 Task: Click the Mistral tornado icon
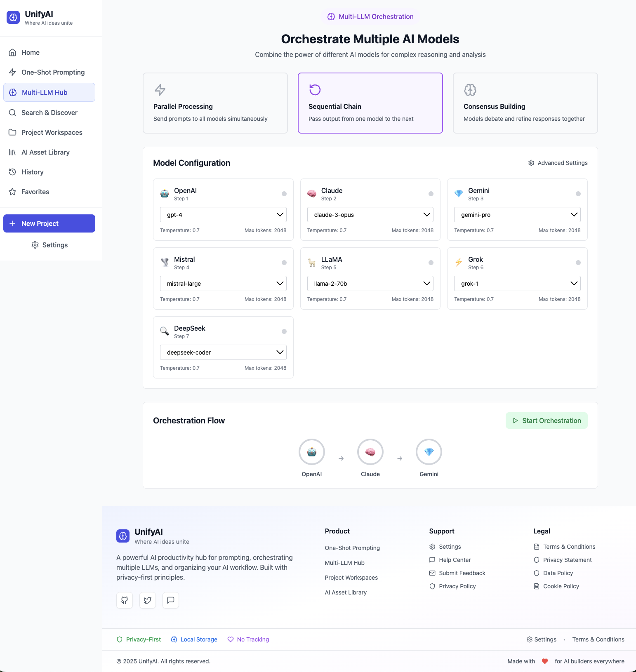pyautogui.click(x=165, y=263)
